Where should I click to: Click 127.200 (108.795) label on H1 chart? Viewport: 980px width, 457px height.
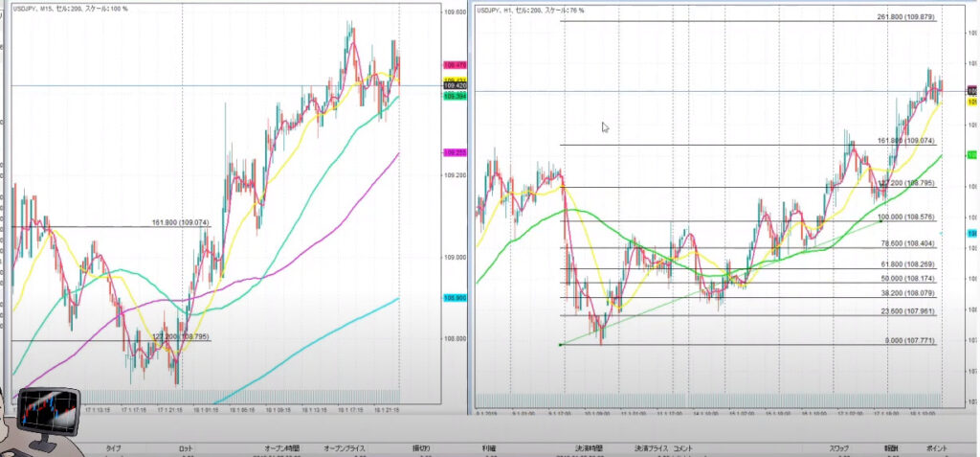tap(906, 183)
